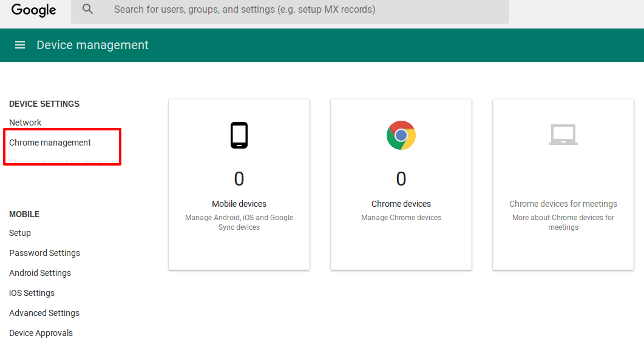
Task: Open the hamburger main menu
Action: pos(19,45)
